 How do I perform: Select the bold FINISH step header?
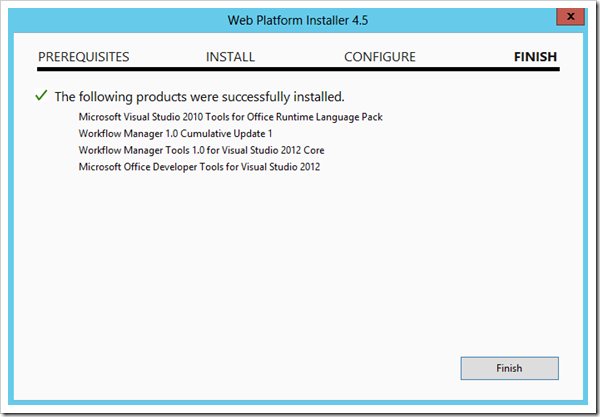pyautogui.click(x=535, y=57)
